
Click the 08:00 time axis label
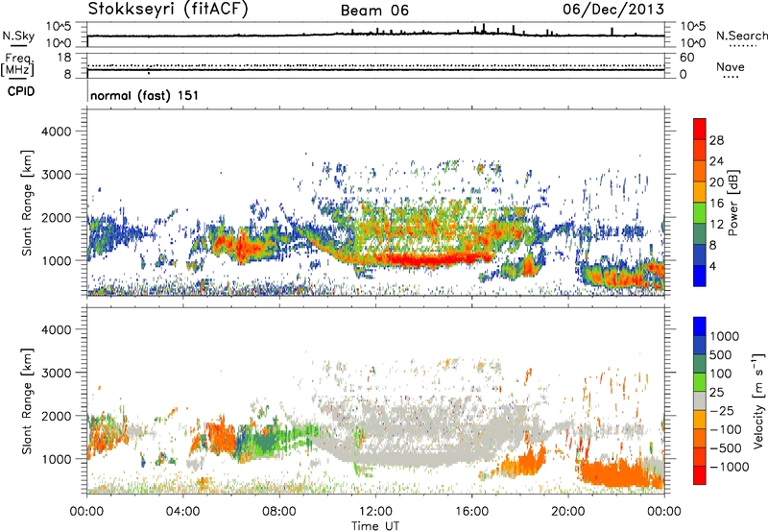coord(279,512)
